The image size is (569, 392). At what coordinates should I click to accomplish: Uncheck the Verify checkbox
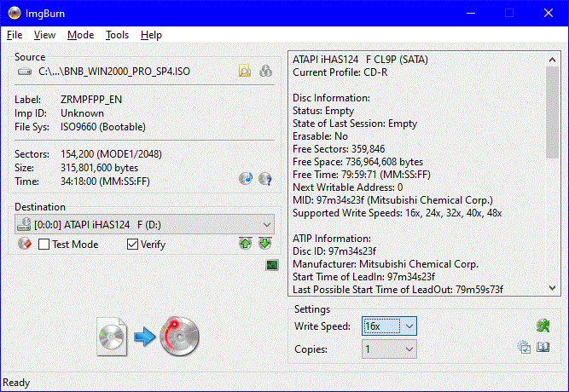point(132,244)
